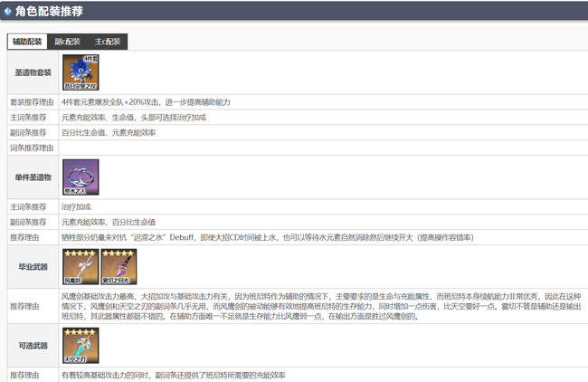Open the 天空之刃 optional weapon icon
This screenshot has height=382, width=588.
80,346
